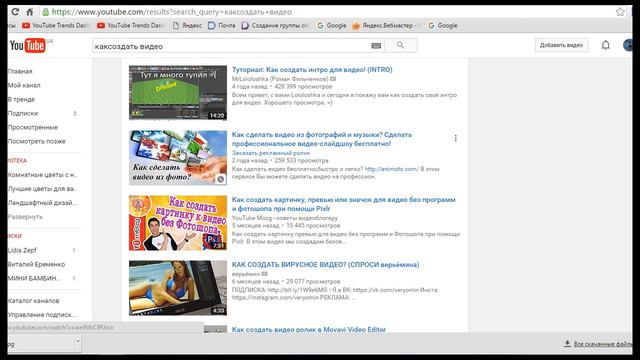
Task: Click Все скачанные файлы link
Action: click(x=603, y=344)
